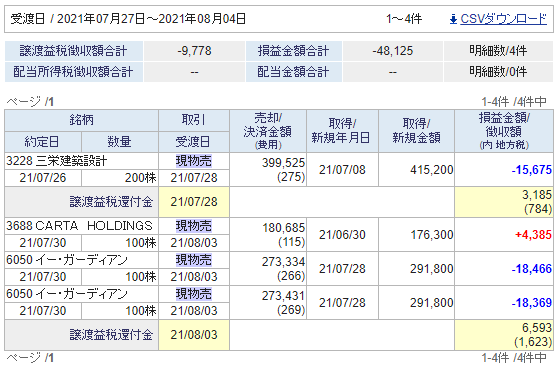
Task: Click the top ページ /1 indicator
Action: pos(30,102)
